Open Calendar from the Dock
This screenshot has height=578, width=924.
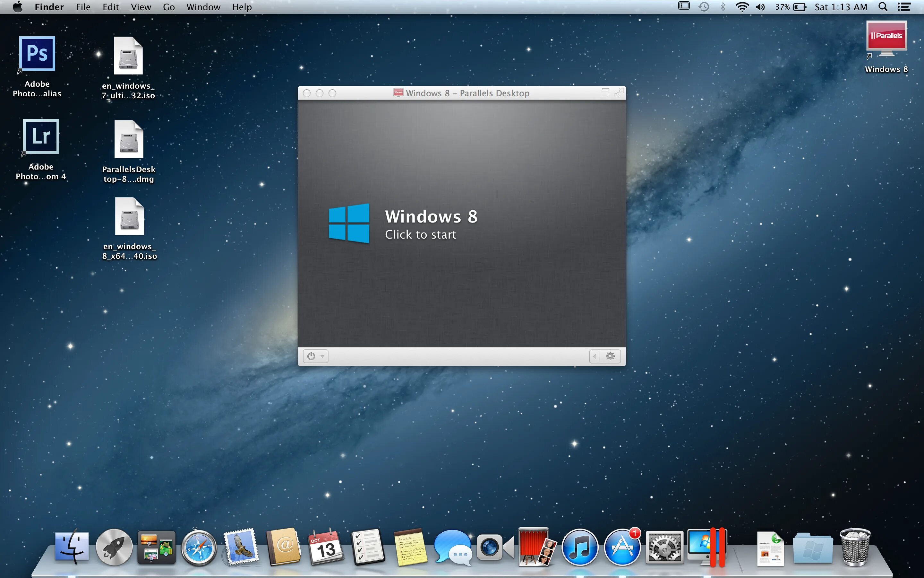pyautogui.click(x=326, y=547)
